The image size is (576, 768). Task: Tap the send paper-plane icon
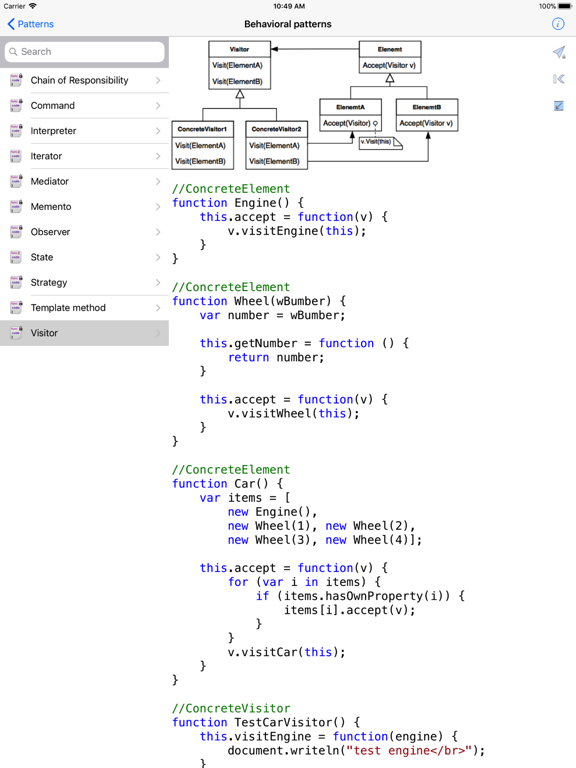click(x=559, y=52)
